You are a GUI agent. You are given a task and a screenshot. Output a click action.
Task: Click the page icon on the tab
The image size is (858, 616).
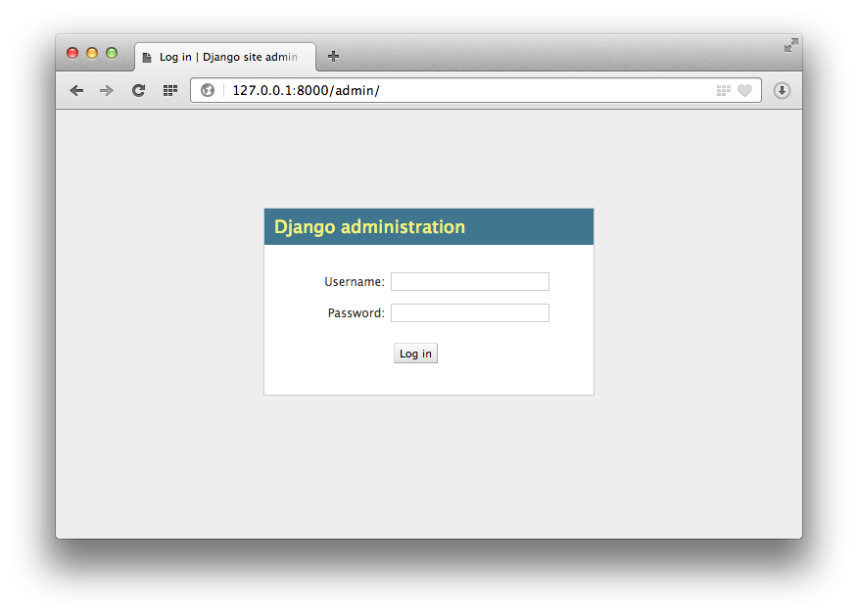pos(147,58)
